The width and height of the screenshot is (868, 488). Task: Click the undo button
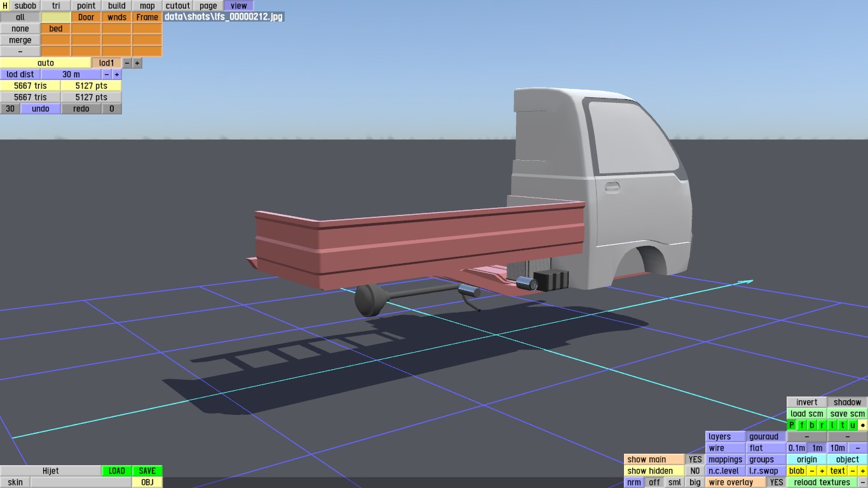pyautogui.click(x=41, y=109)
